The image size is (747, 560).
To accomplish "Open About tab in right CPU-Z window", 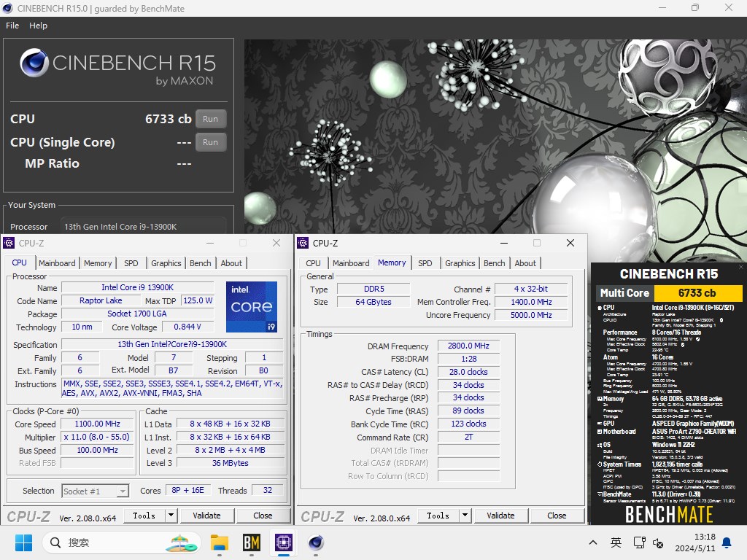I will pos(525,263).
